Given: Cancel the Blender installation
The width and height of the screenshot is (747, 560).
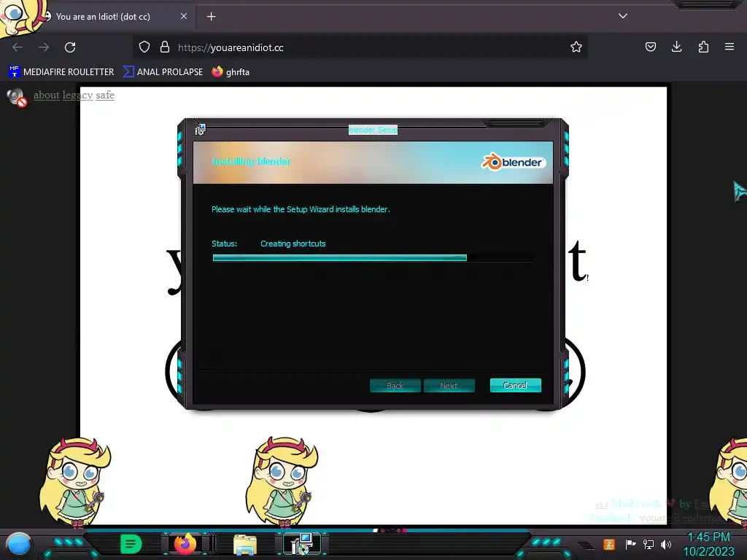Looking at the screenshot, I should point(516,385).
